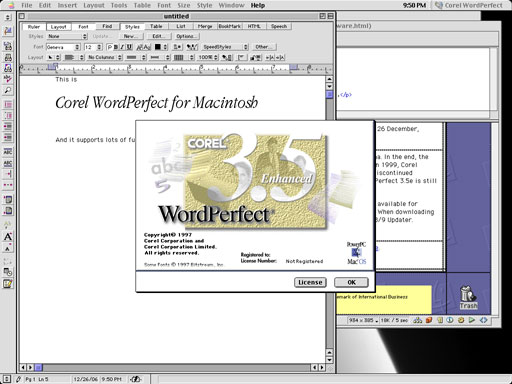Toggle Plain text style P button

click(109, 47)
